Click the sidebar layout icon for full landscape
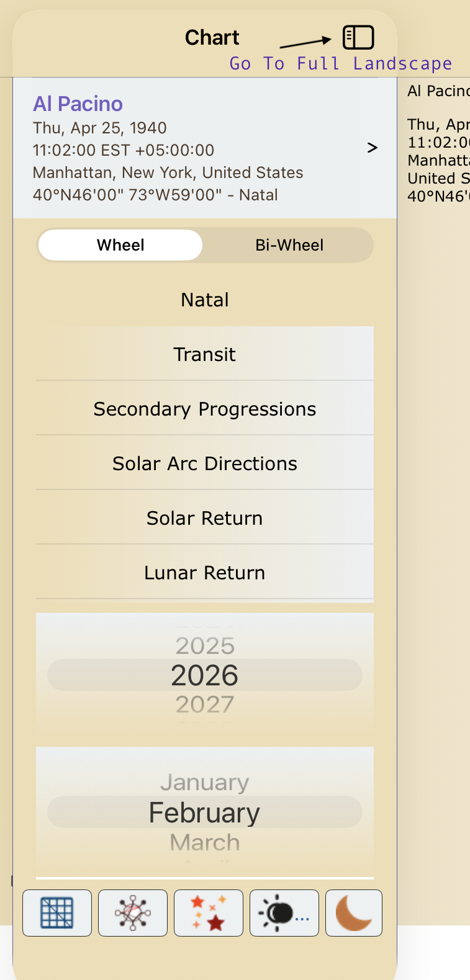The width and height of the screenshot is (470, 980). (358, 37)
